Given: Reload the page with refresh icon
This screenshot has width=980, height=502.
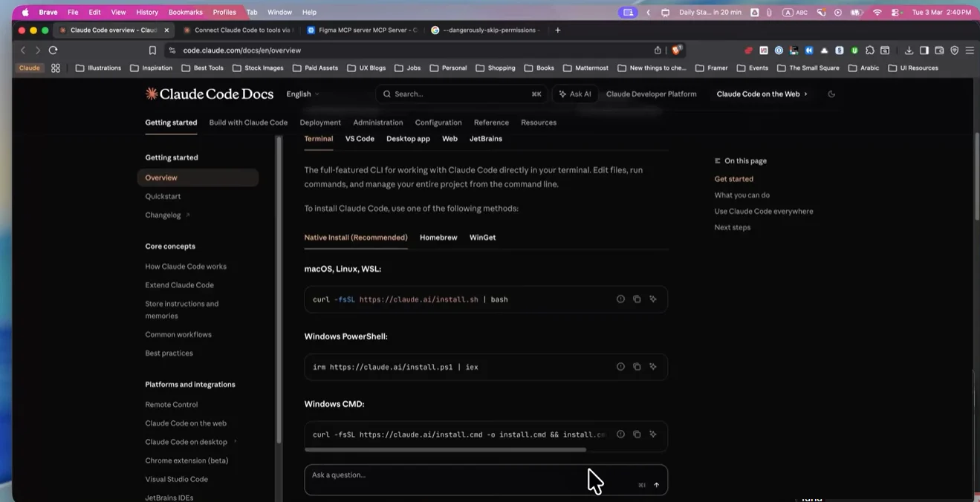Looking at the screenshot, I should [53, 50].
